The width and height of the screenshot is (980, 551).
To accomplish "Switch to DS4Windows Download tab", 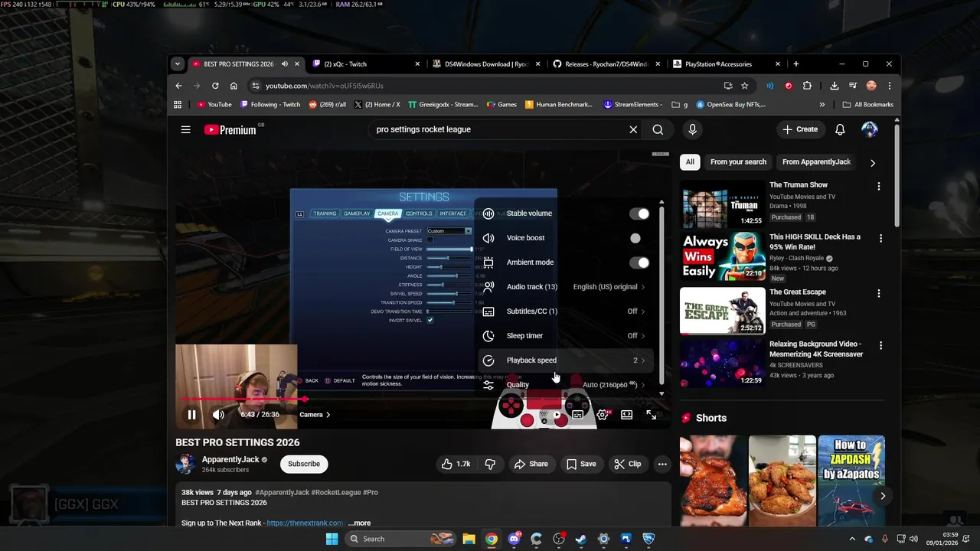I will (x=487, y=64).
